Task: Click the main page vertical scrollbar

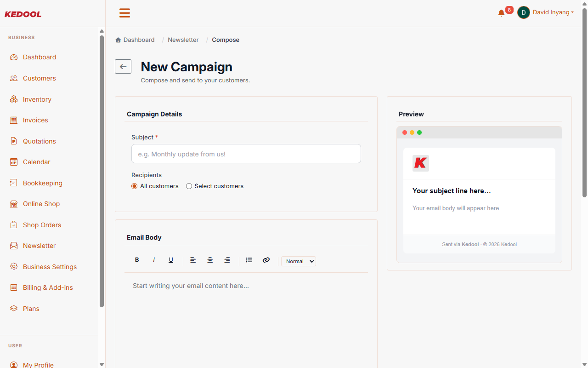Action: 584,103
